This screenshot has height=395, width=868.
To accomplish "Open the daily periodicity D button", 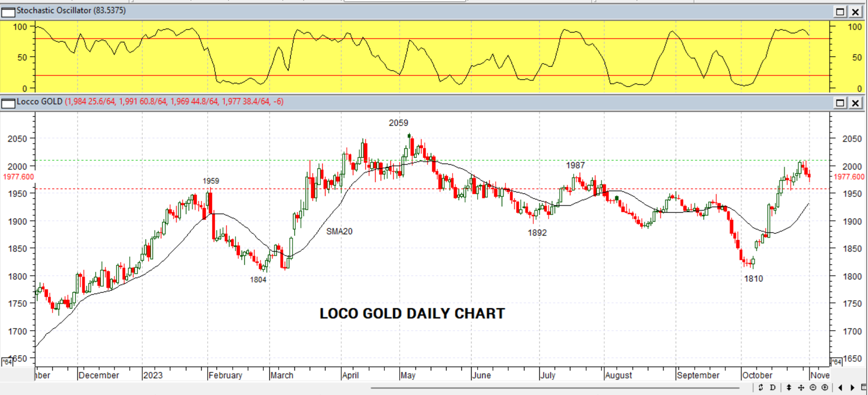I will click(x=772, y=388).
